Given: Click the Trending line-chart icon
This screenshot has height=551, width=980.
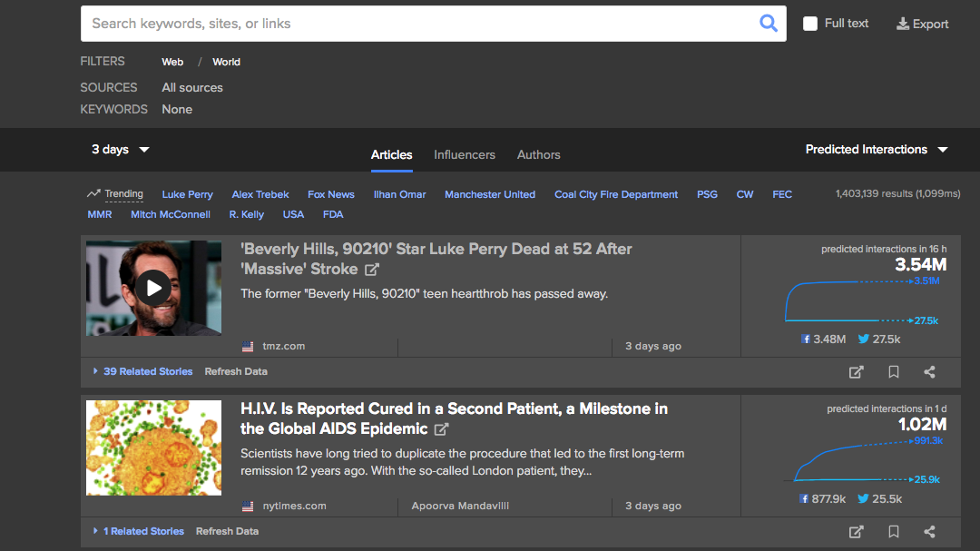Looking at the screenshot, I should tap(93, 193).
